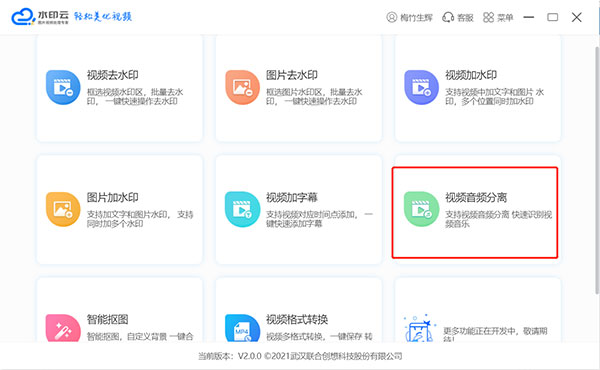Open account name 梅竹生辉
The image size is (600, 370).
[416, 18]
